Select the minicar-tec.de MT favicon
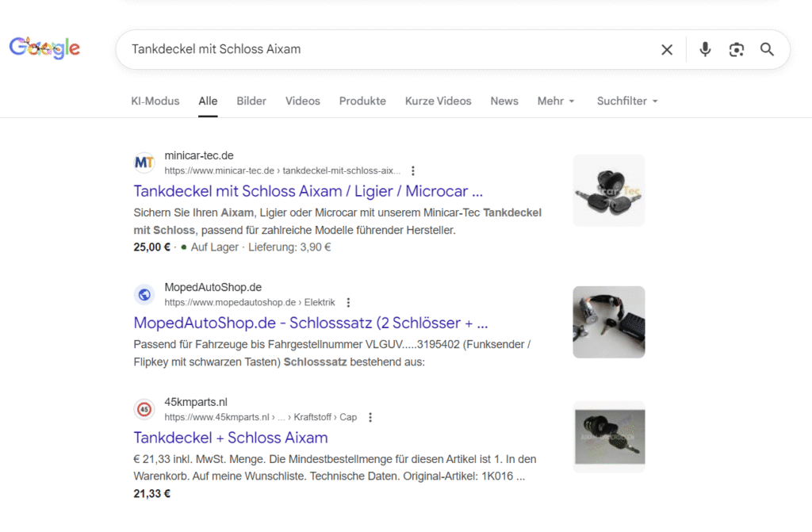Screen dimensions: 812x532 tap(144, 163)
